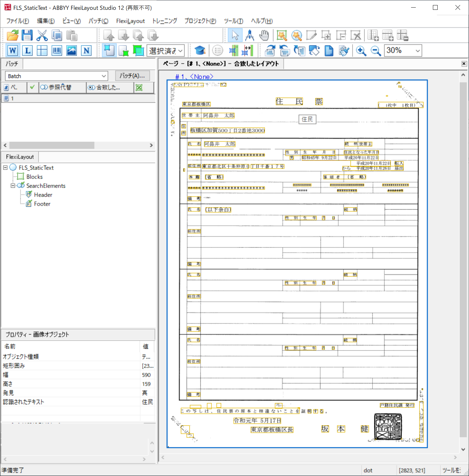
Task: Click the remove table separator icon
Action: tap(402, 35)
